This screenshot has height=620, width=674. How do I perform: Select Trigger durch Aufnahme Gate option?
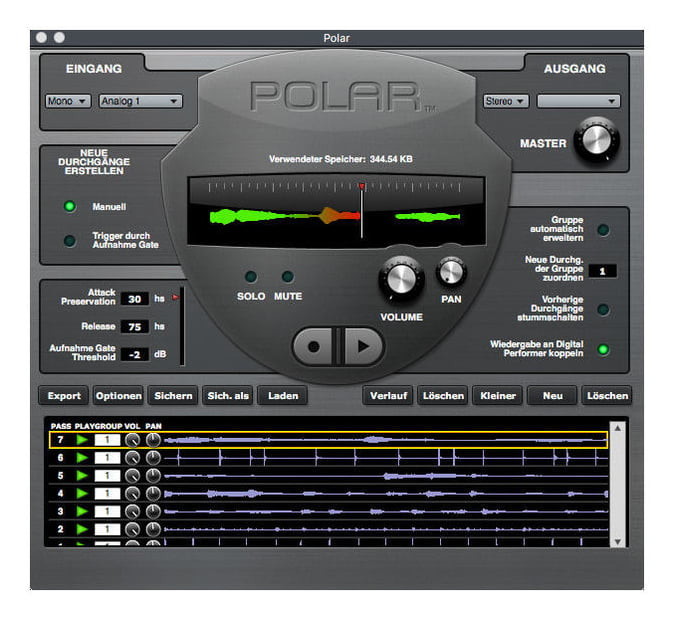coord(70,240)
